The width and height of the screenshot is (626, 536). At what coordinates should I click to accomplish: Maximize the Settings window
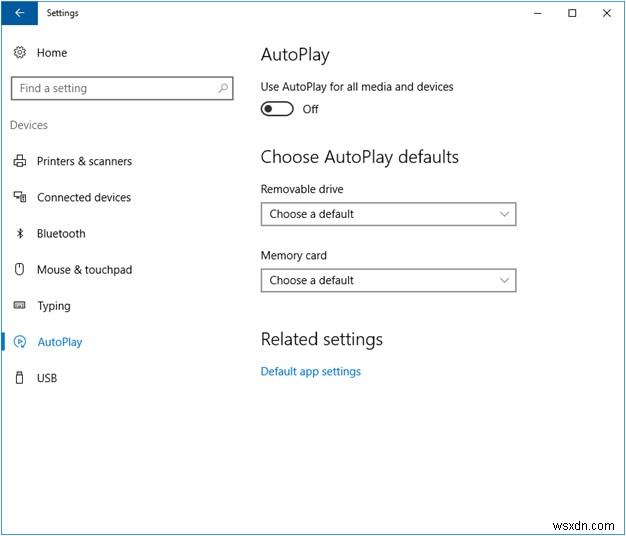[x=572, y=13]
